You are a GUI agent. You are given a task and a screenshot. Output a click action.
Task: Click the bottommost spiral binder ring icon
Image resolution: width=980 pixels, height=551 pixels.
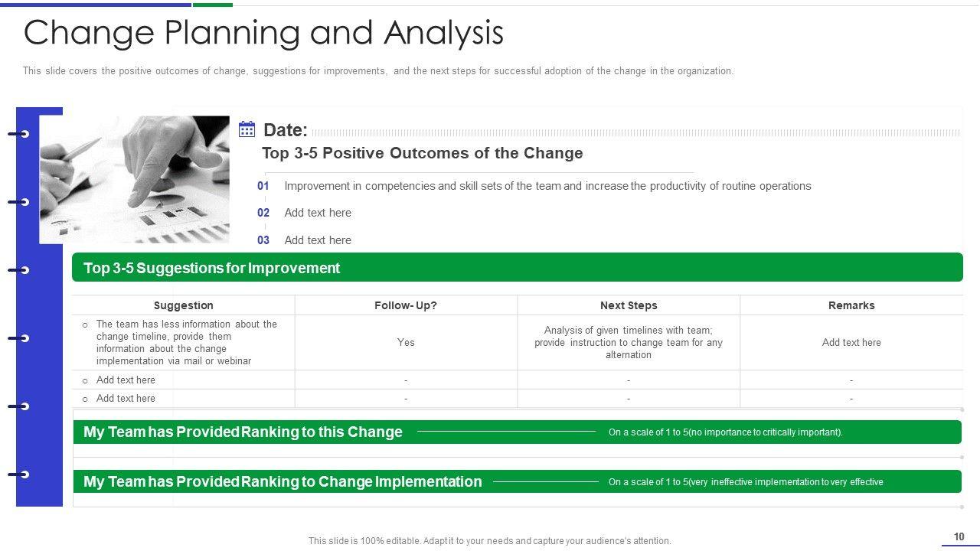20,474
